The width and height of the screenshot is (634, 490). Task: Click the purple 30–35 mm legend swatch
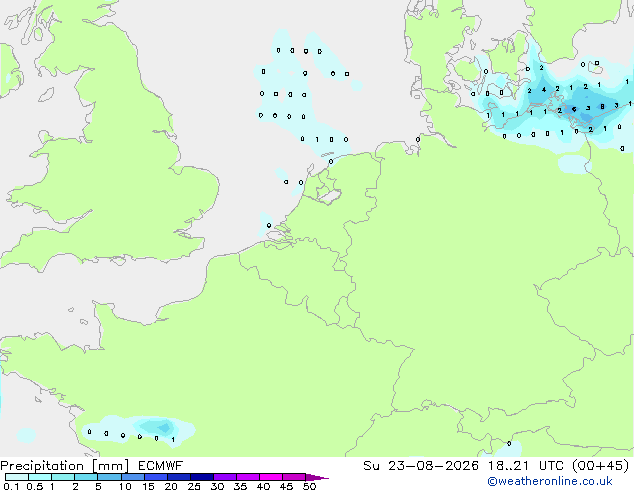coord(225,477)
